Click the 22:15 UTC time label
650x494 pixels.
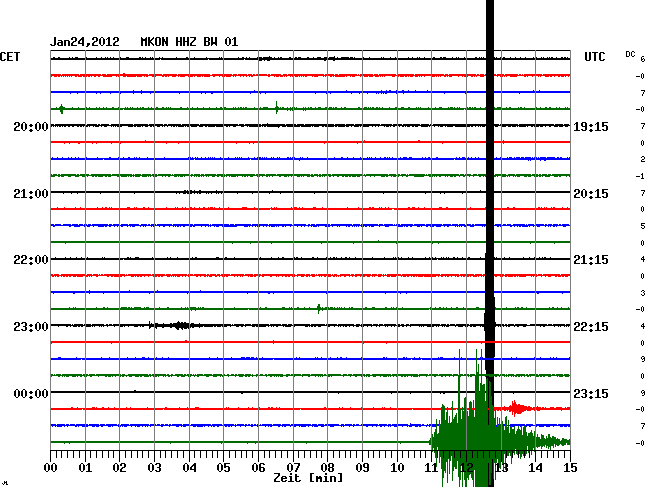(x=591, y=327)
